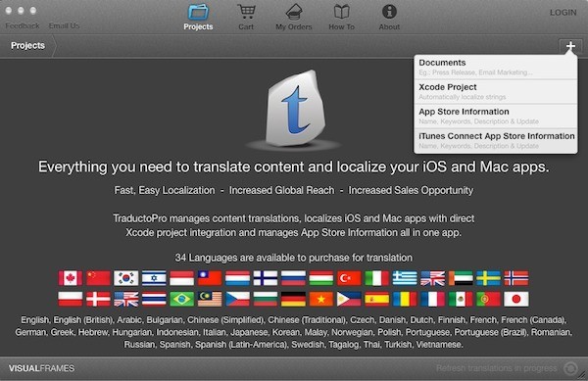The height and width of the screenshot is (381, 588).
Task: Click the Turkey flag
Action: (349, 278)
